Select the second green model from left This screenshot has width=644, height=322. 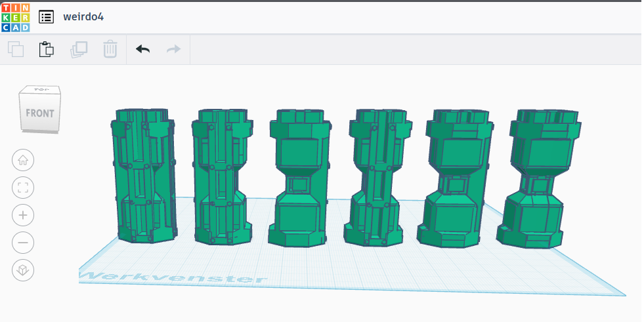[x=222, y=176]
